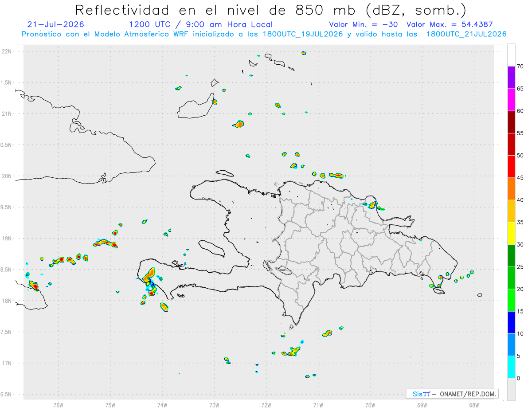Click the '50' colorbar tick label
Viewport: 532px width, 411px height.
[520, 156]
